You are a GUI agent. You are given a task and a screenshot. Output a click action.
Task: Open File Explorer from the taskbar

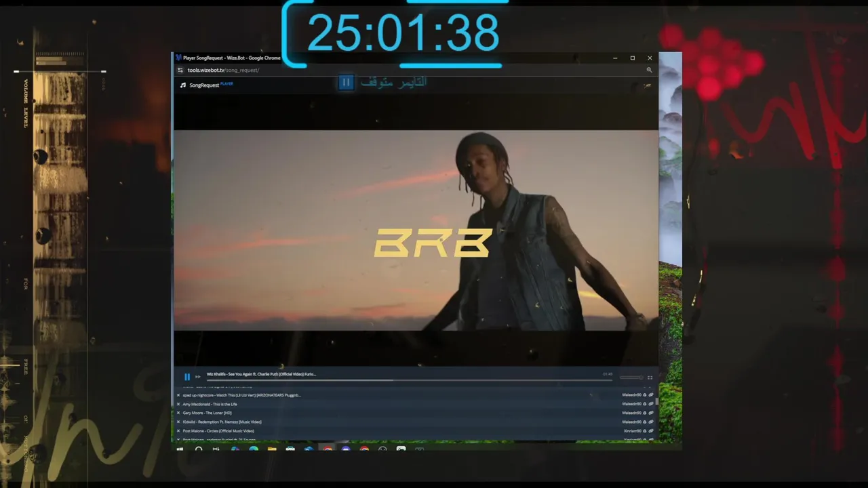[272, 449]
